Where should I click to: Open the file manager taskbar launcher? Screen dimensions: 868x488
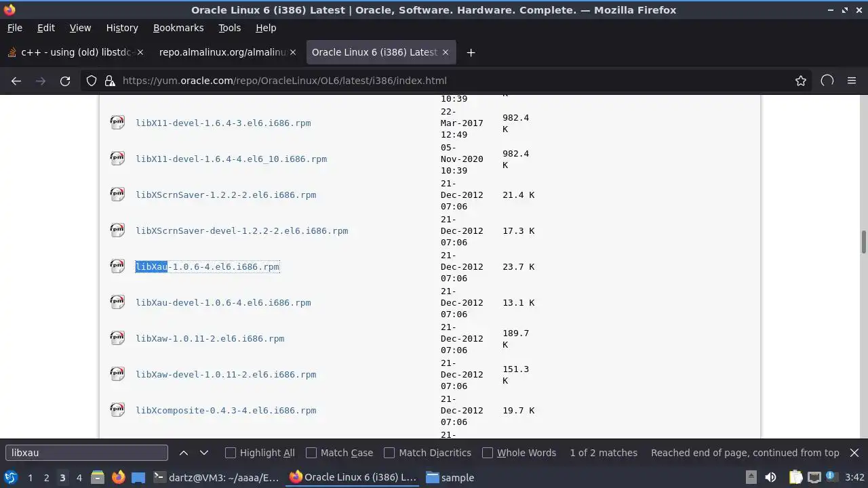pyautogui.click(x=97, y=477)
